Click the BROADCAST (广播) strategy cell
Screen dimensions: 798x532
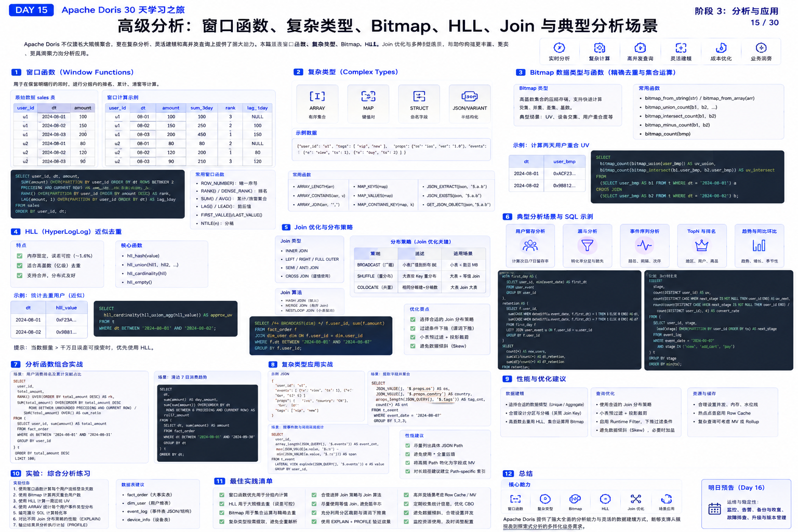pos(376,265)
